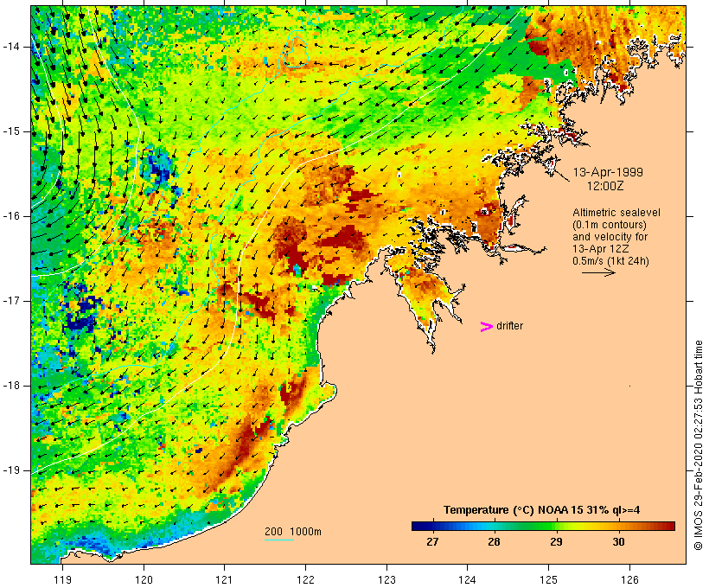Click the '0.5m/s (1kt 24h)' scale text
Viewport: 709px width, 588px height.
610,261
